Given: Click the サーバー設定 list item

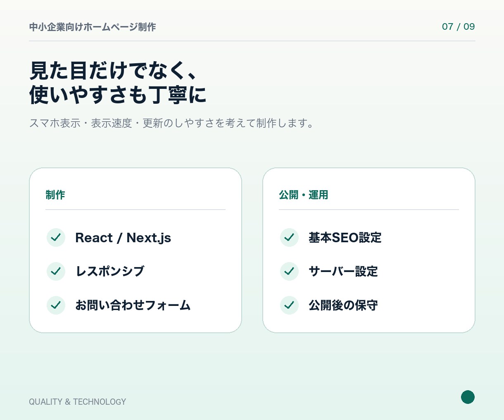Looking at the screenshot, I should [343, 272].
